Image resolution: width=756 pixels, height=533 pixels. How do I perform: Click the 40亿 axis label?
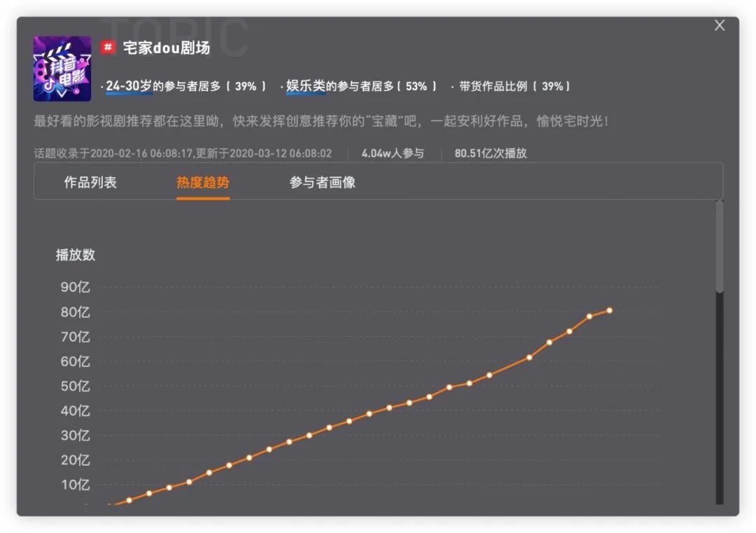point(75,410)
